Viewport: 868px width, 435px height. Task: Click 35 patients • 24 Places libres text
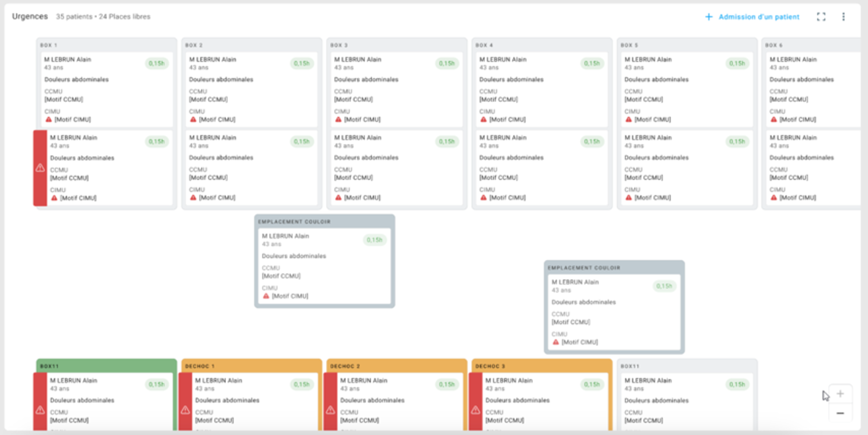pos(103,16)
